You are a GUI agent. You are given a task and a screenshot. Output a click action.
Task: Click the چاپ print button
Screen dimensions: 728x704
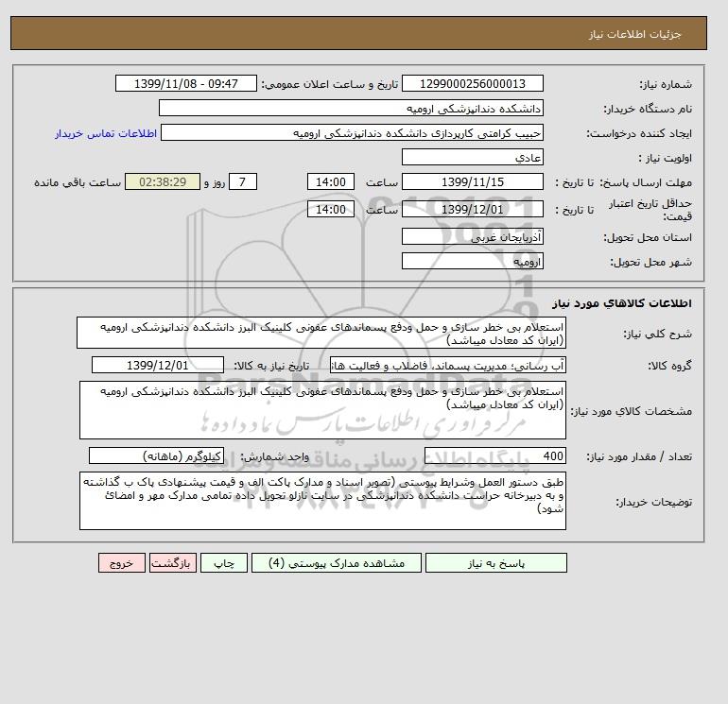(x=224, y=563)
